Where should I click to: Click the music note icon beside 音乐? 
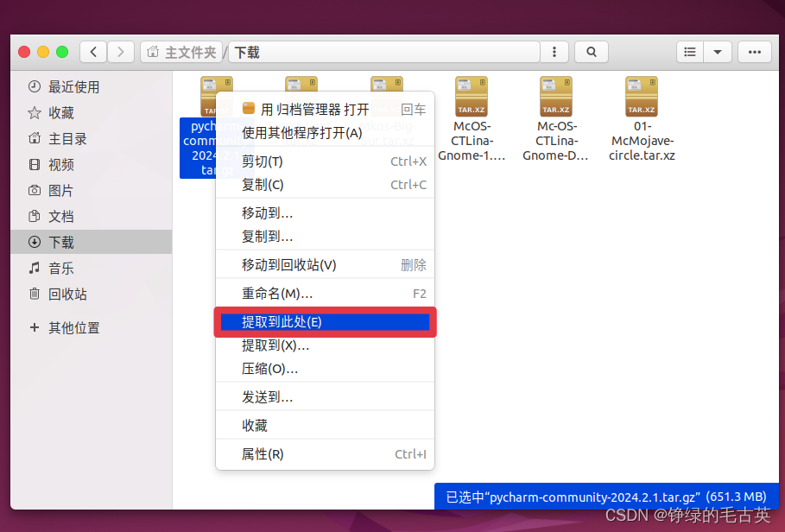[34, 269]
